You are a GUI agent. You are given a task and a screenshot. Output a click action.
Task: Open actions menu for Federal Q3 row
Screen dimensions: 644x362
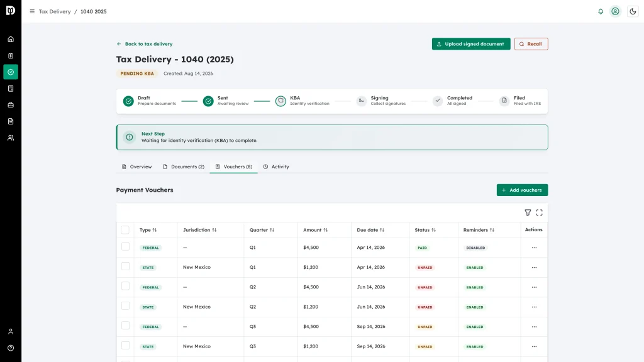pos(534,327)
